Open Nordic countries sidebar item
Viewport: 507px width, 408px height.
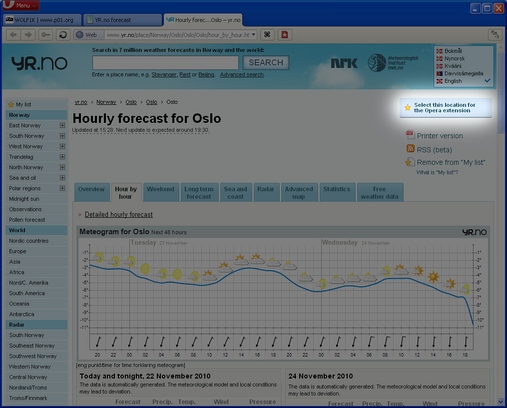[37, 241]
